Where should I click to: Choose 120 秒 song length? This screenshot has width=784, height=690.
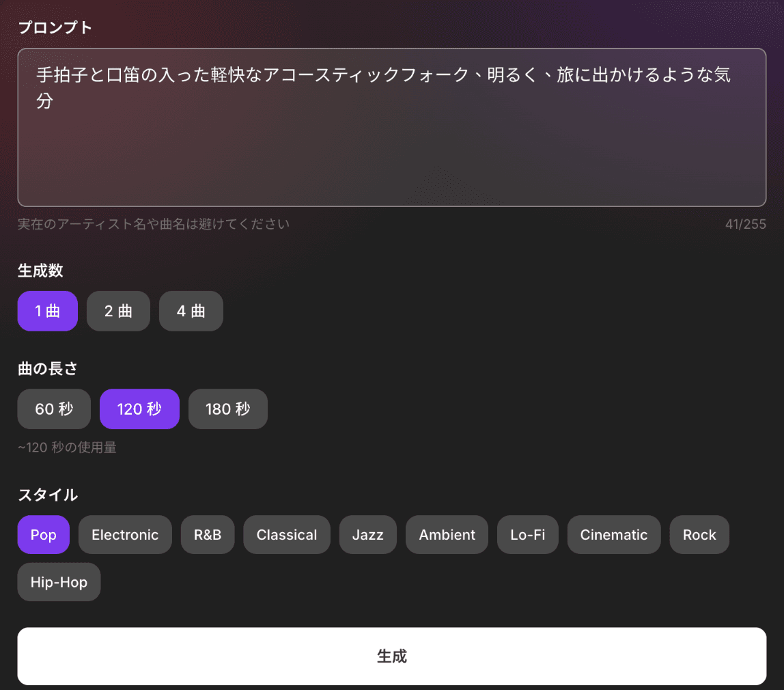(139, 409)
